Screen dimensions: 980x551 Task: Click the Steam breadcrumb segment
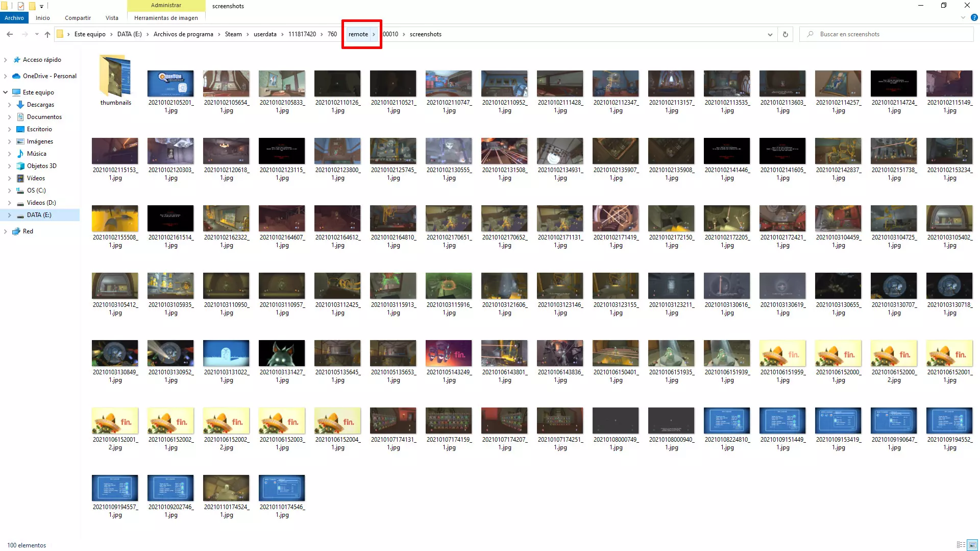[x=233, y=34]
